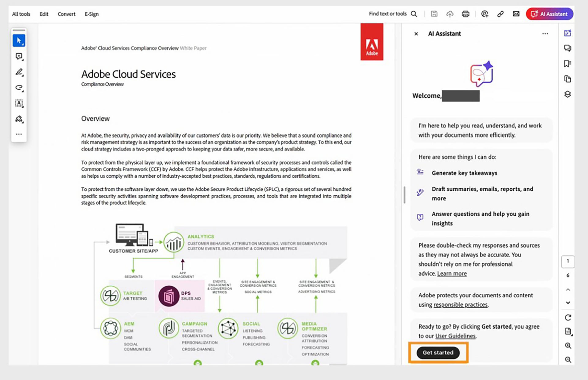Click the zoom in magnifier icon

568,346
